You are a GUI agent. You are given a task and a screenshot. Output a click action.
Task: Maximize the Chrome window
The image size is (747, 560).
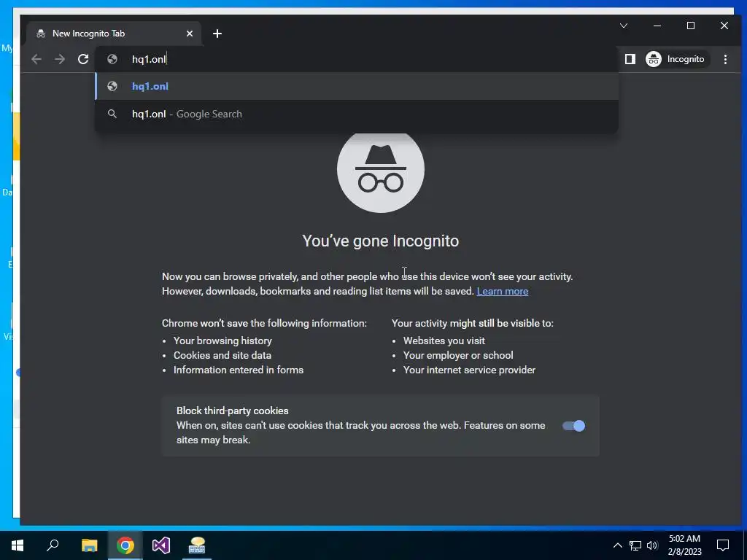[x=691, y=26]
